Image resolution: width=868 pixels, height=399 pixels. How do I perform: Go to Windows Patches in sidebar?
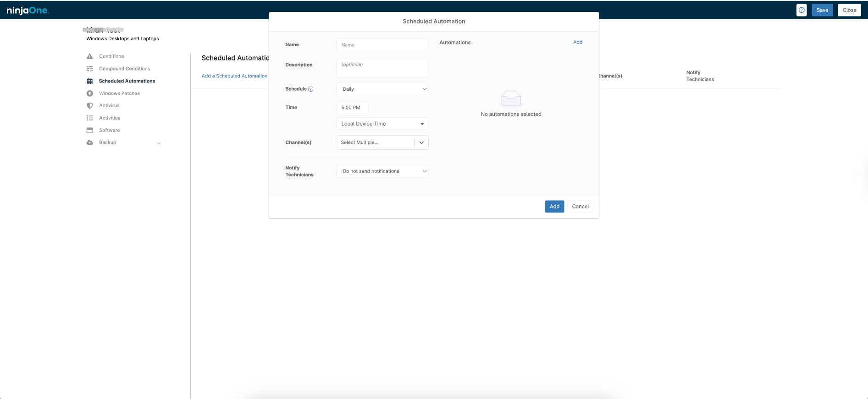click(119, 93)
